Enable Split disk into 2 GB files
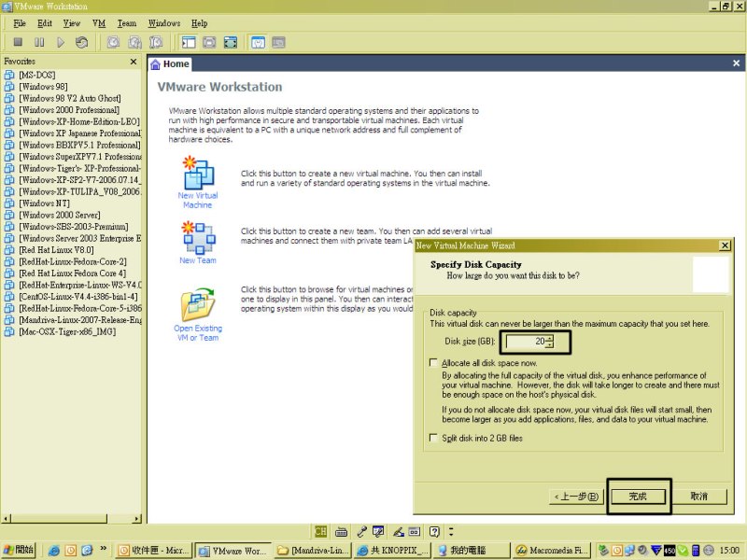Screen dimensions: 747x560 tap(433, 438)
